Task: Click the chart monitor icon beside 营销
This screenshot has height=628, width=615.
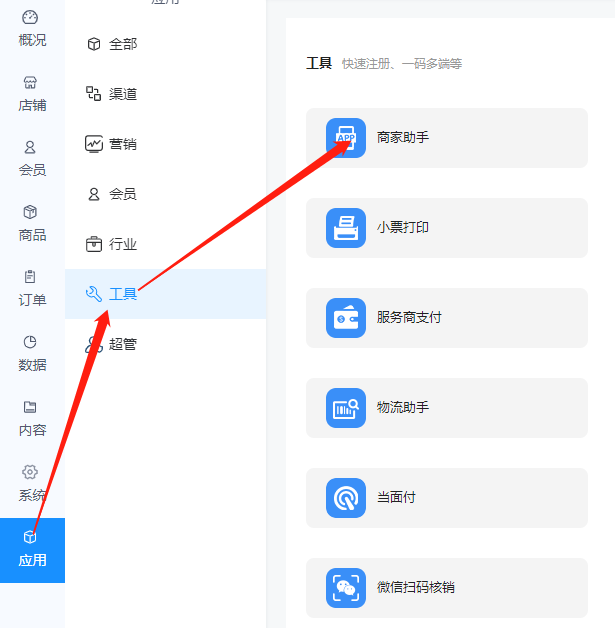Action: click(x=94, y=144)
